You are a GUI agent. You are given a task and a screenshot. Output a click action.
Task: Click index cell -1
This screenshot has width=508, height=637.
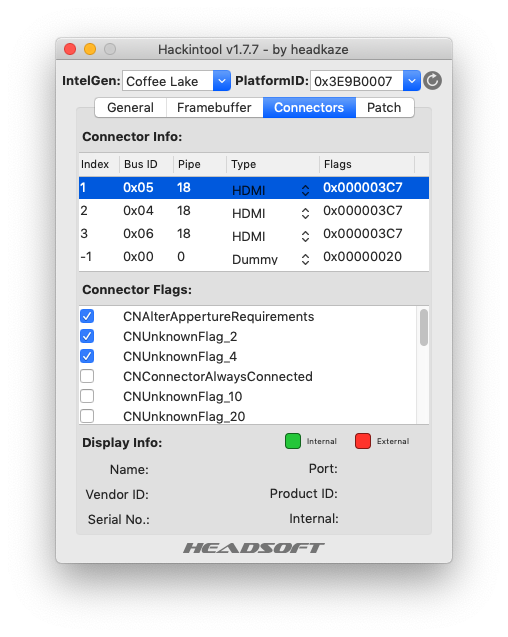coord(86,257)
